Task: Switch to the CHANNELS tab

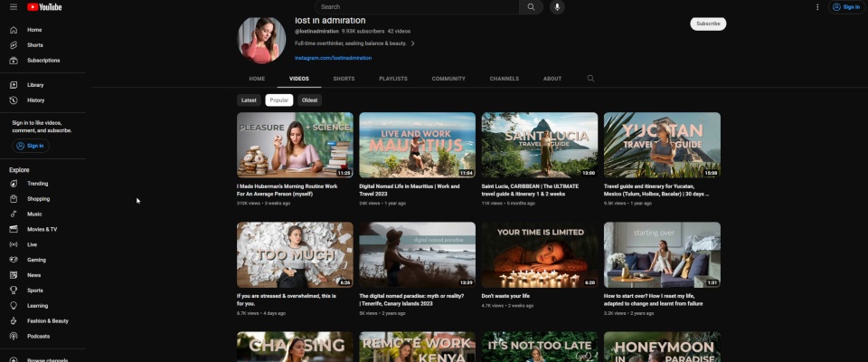Action: 505,79
